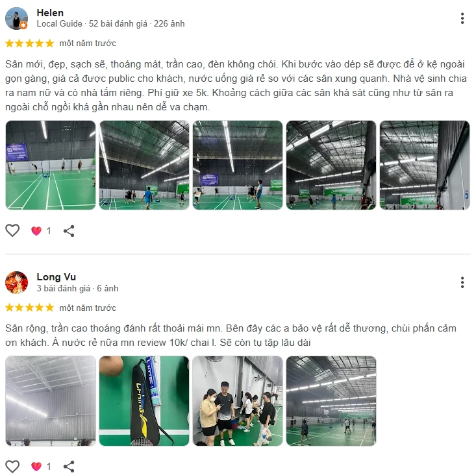Like Helen's review with the heart outline
This screenshot has width=476, height=475.
pyautogui.click(x=12, y=230)
